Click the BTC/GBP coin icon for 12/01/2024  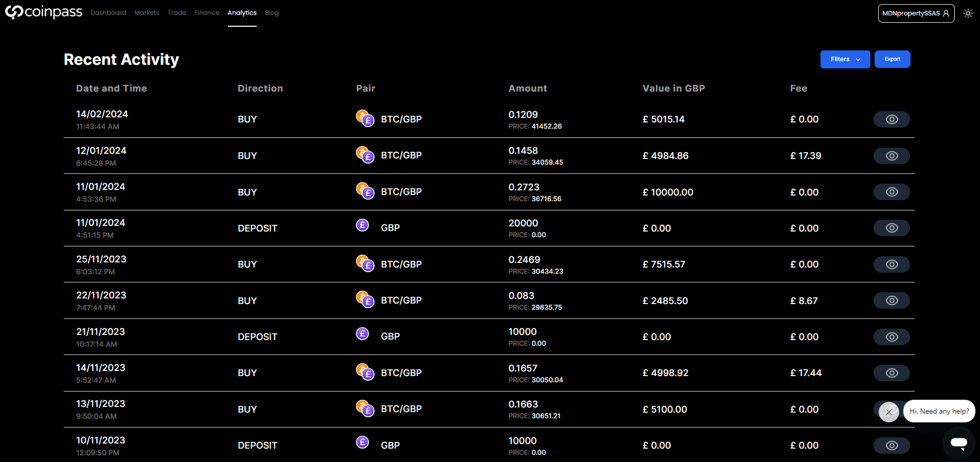[x=365, y=154]
